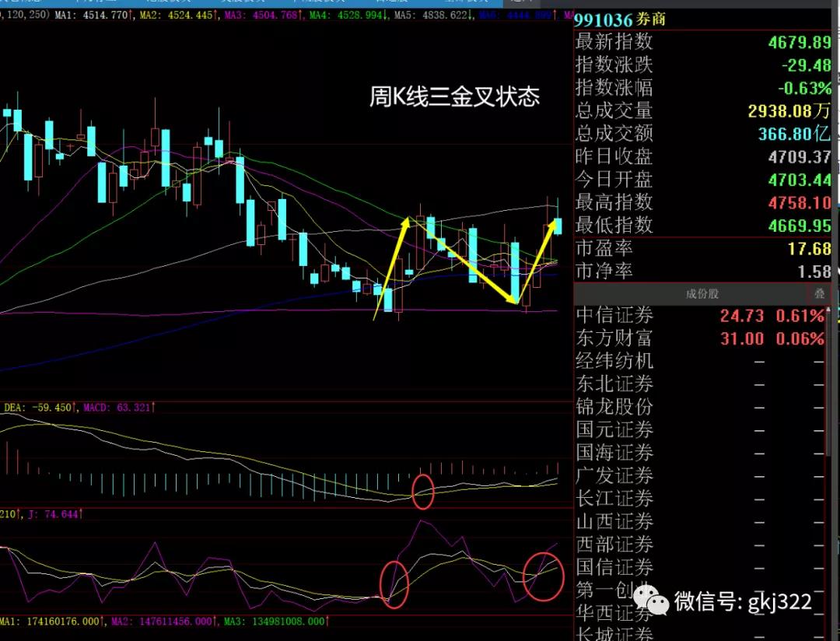This screenshot has width=840, height=641.
Task: Select 东方财富 in the constituent list
Action: point(614,338)
